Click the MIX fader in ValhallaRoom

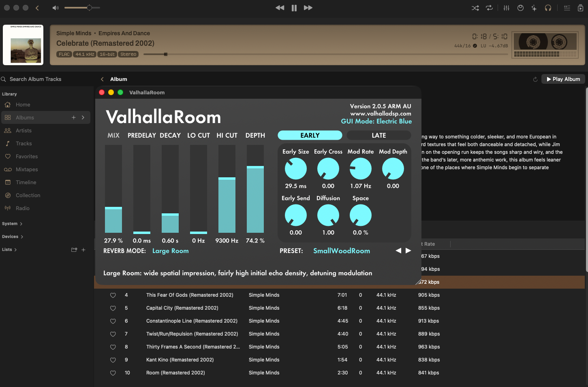tap(113, 189)
